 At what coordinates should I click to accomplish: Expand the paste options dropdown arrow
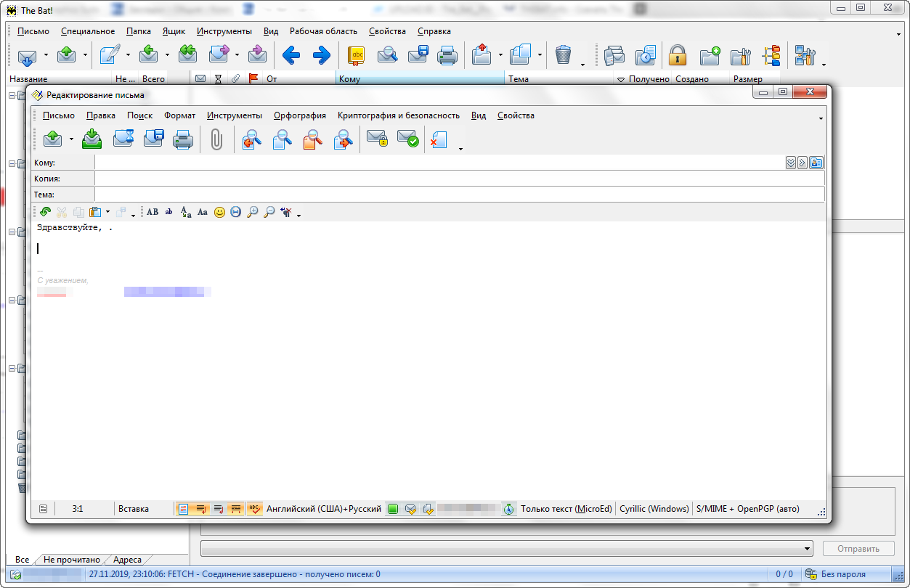click(107, 212)
